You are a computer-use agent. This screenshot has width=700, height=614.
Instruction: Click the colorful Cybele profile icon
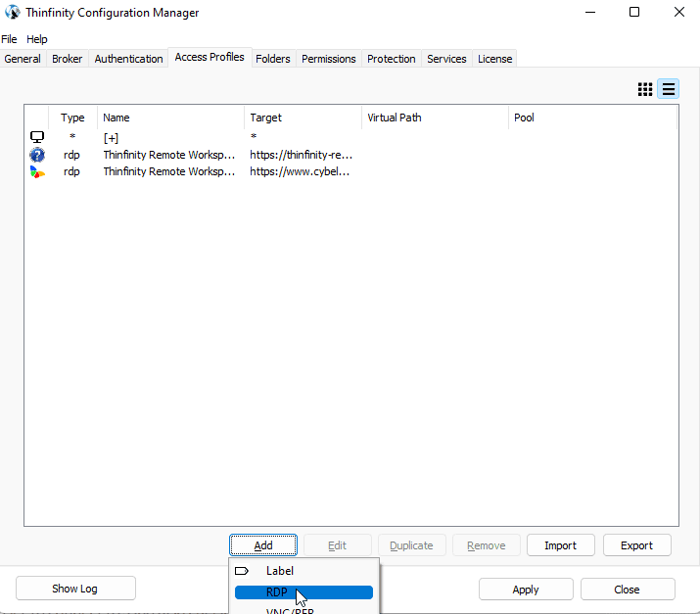(37, 171)
